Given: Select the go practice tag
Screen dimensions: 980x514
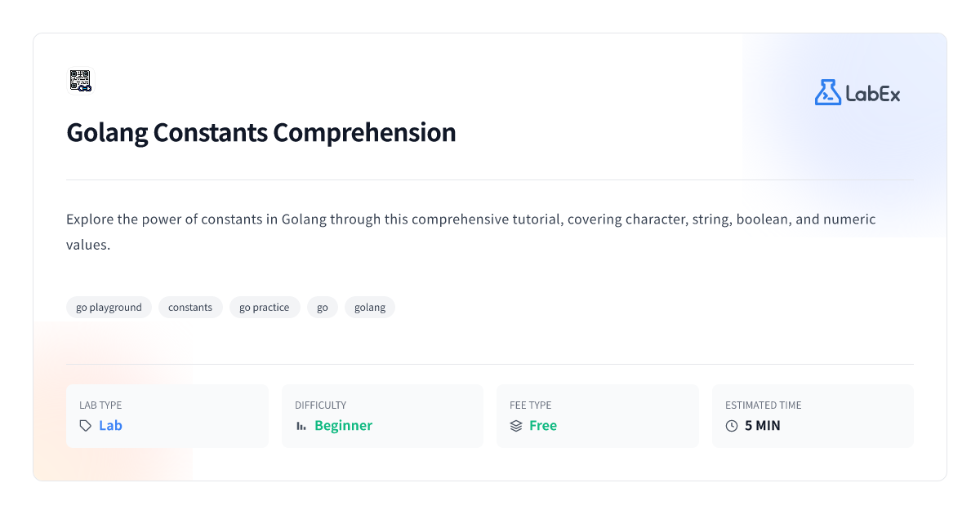Looking at the screenshot, I should coord(265,308).
